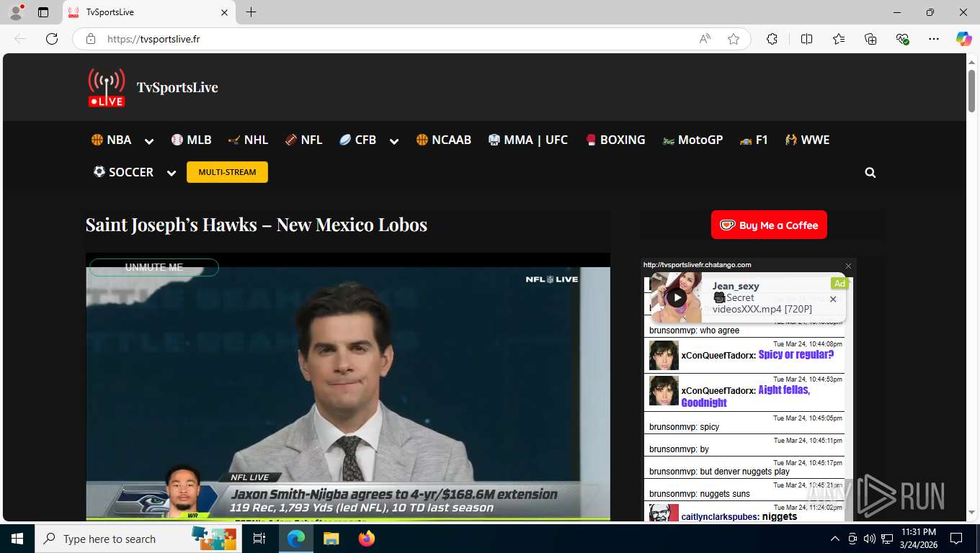The image size is (980, 553).
Task: Open the NHL menu item
Action: 248,140
